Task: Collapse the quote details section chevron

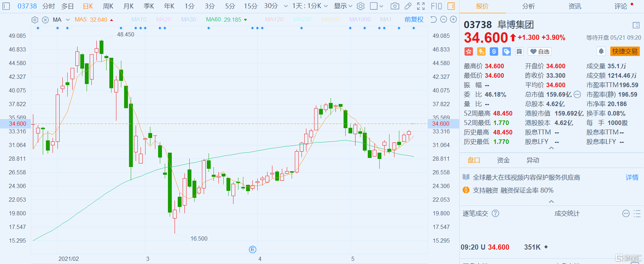Action: click(x=551, y=148)
